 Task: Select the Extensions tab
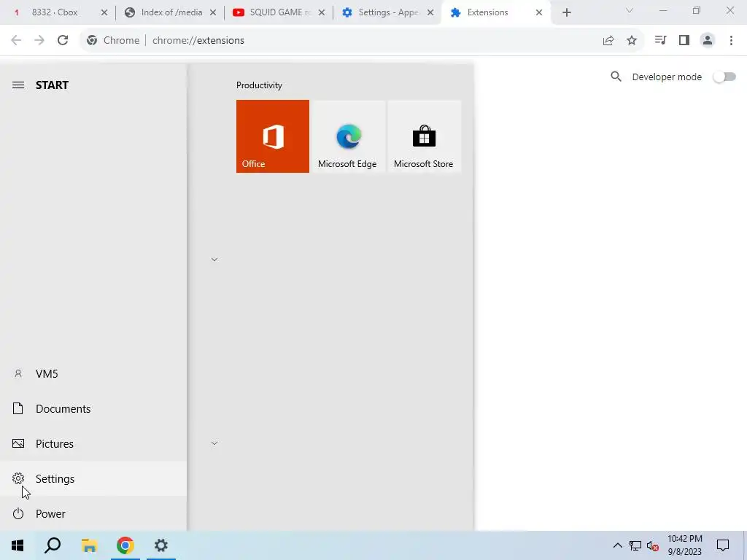(x=495, y=12)
